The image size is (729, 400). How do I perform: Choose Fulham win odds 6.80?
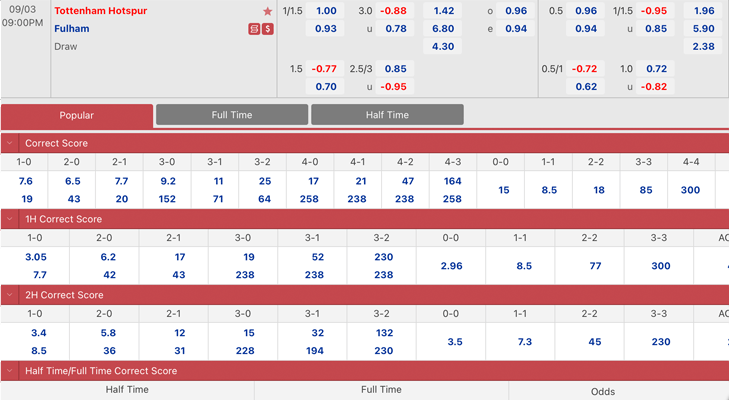[x=442, y=29]
